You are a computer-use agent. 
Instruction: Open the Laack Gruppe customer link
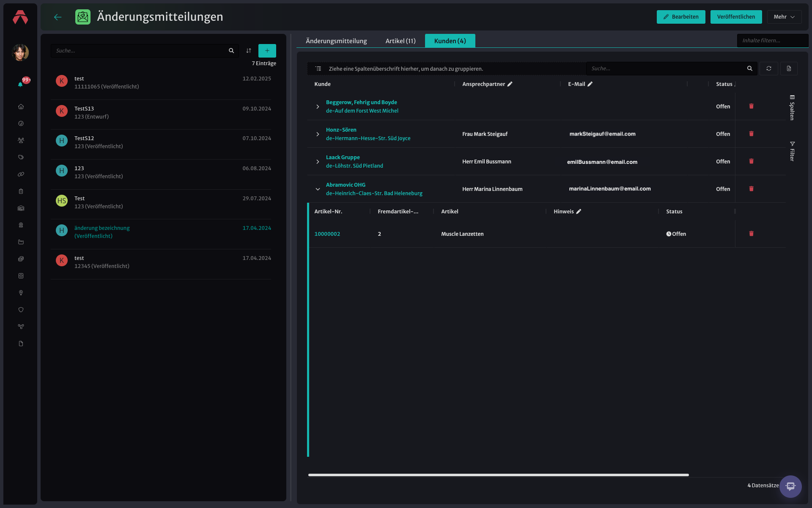(343, 157)
